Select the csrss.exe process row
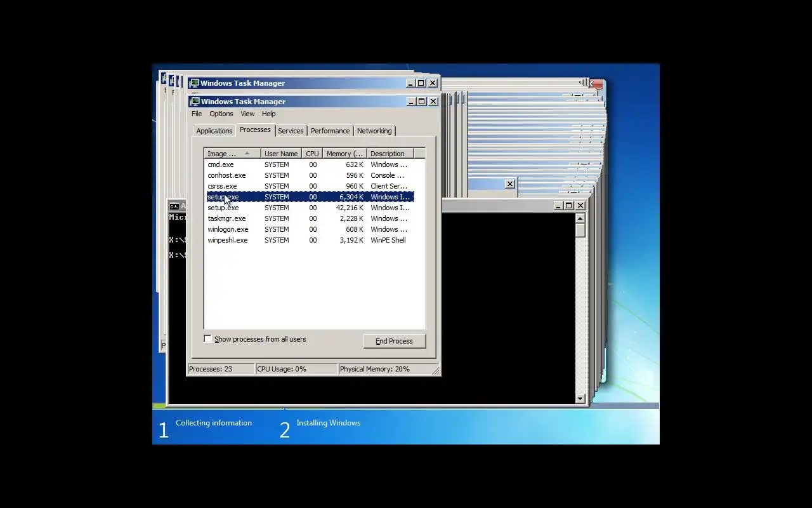The image size is (812, 508). tap(310, 186)
